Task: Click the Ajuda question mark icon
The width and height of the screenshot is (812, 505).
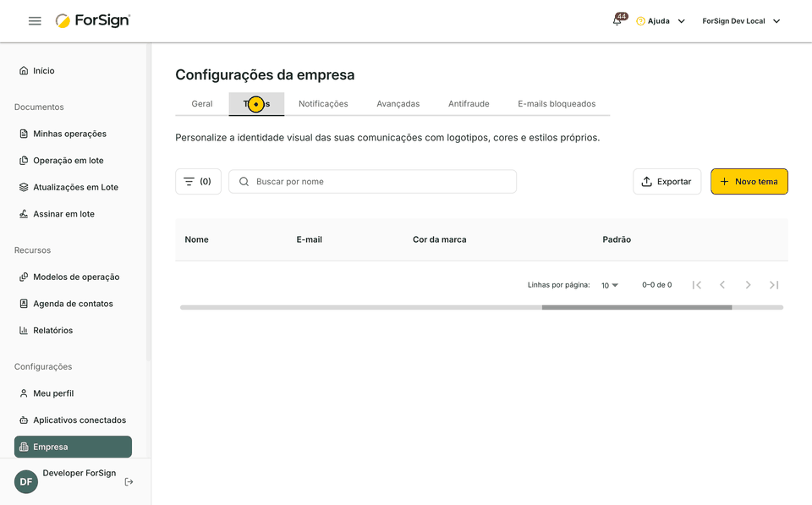Action: 640,21
